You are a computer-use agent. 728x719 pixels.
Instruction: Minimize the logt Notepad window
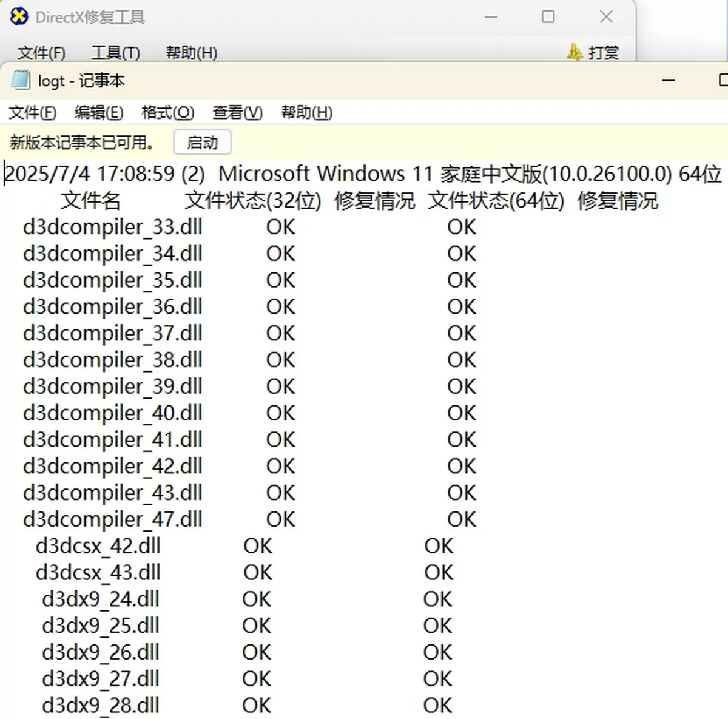click(669, 80)
